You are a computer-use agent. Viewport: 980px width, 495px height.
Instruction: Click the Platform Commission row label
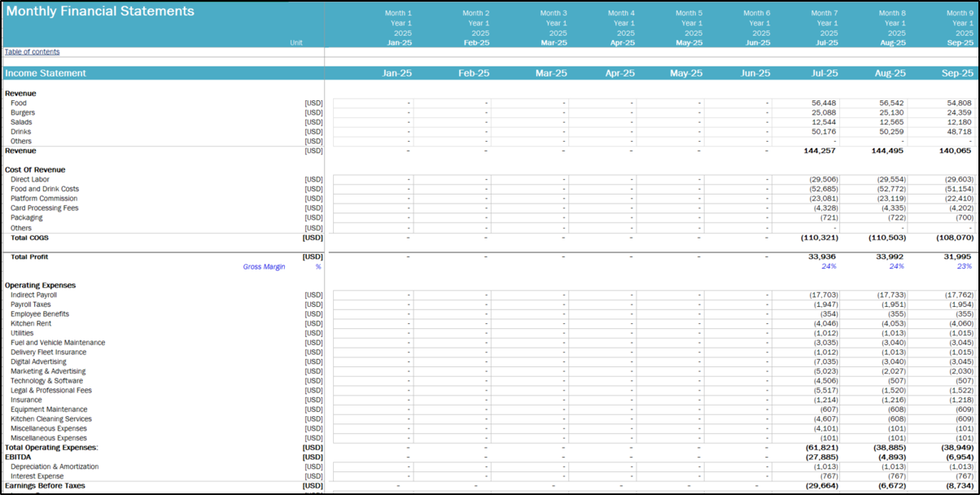coord(44,199)
